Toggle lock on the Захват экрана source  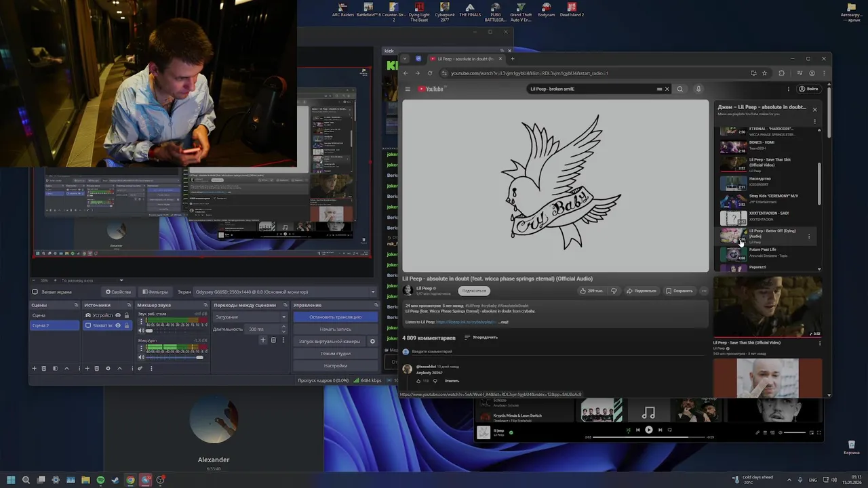[x=126, y=325]
